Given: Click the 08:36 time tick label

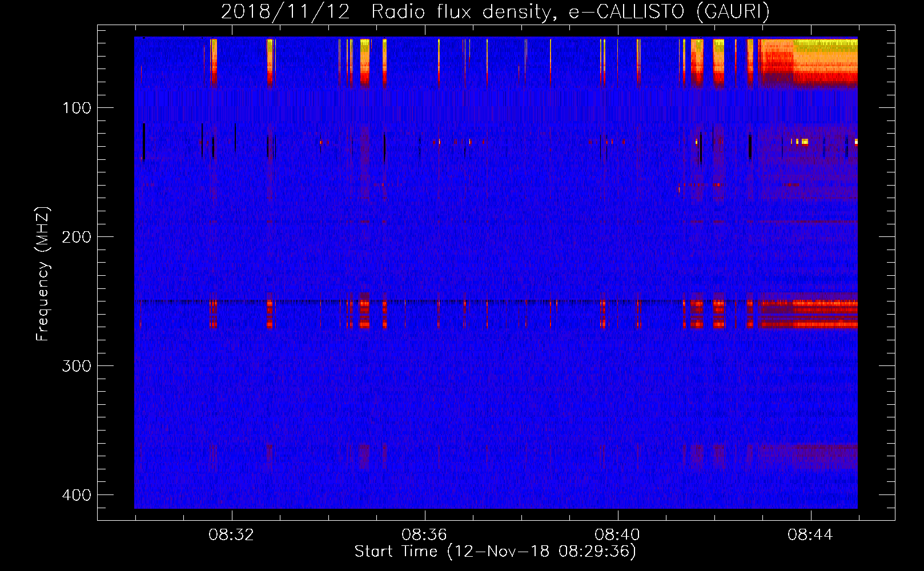Looking at the screenshot, I should 424,535.
